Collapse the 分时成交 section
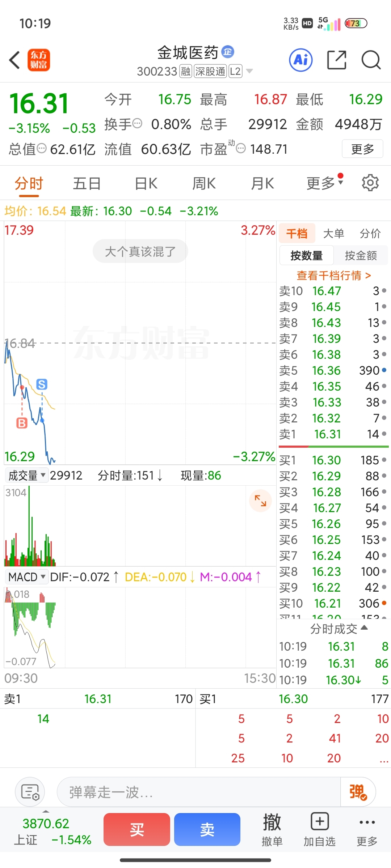The height and width of the screenshot is (868, 391). coord(339,629)
